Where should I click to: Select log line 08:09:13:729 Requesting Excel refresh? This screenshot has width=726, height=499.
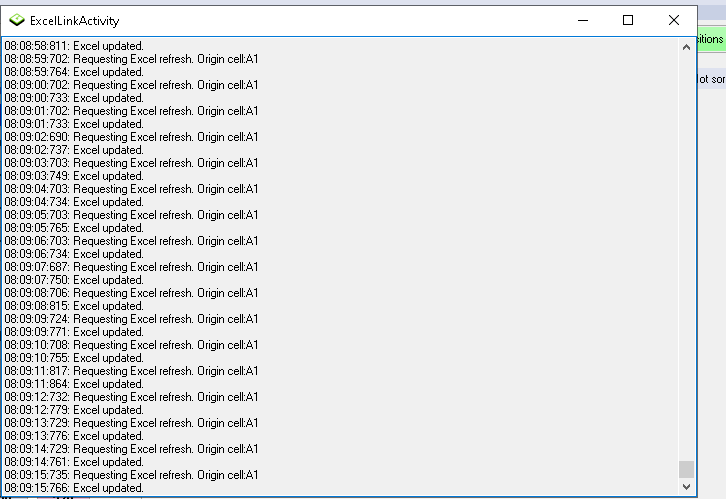pos(131,422)
